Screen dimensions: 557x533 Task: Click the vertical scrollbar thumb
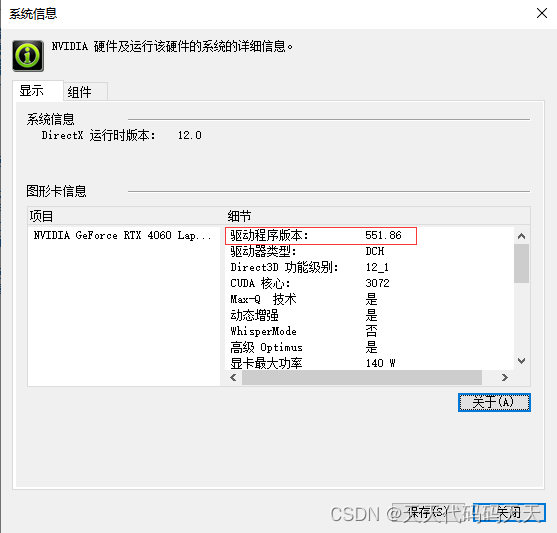[521, 263]
